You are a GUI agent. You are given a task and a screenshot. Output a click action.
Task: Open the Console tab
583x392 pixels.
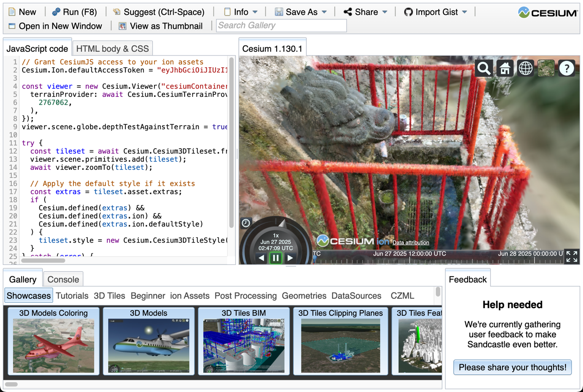tap(63, 279)
